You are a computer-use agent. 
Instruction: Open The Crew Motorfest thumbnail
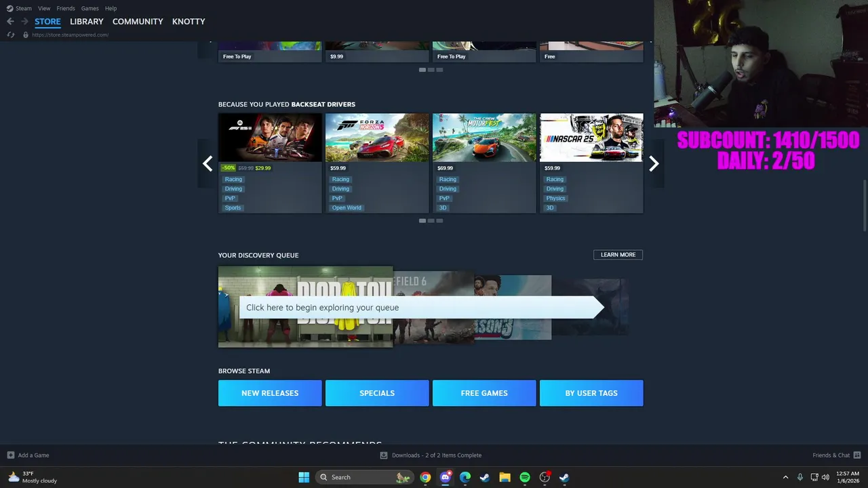pyautogui.click(x=484, y=138)
